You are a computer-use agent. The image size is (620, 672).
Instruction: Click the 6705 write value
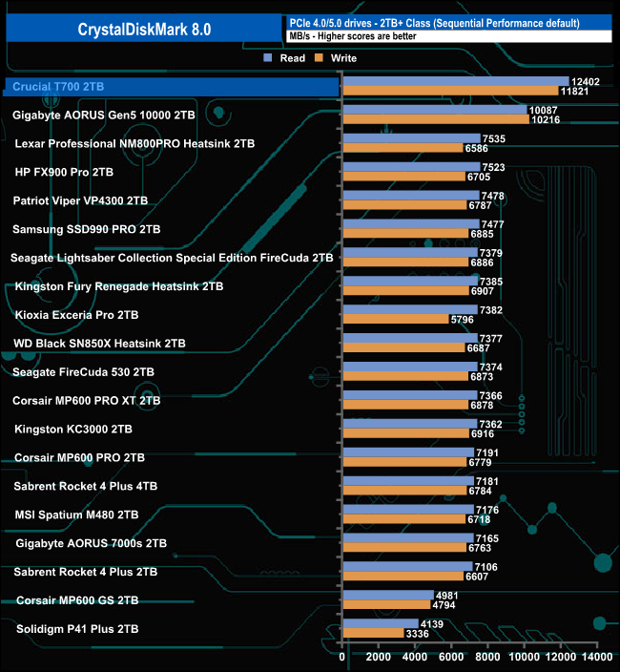click(x=479, y=177)
